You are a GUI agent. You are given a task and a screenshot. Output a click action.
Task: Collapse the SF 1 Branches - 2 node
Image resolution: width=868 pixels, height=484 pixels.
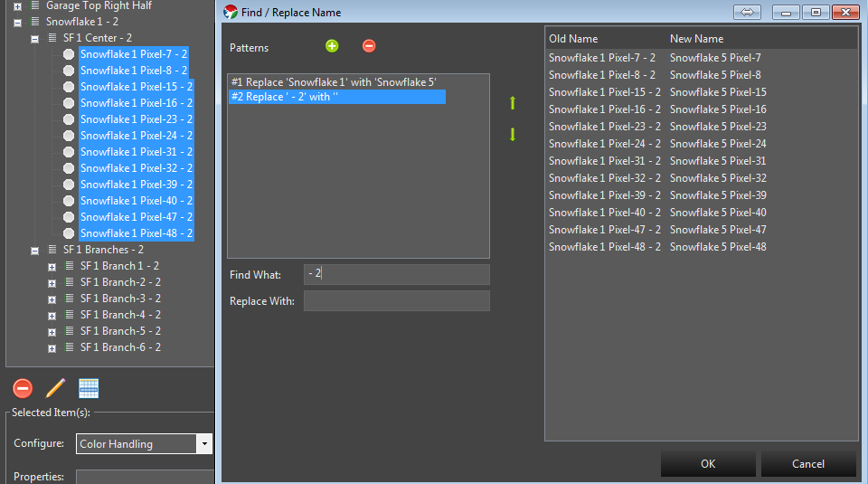(35, 251)
